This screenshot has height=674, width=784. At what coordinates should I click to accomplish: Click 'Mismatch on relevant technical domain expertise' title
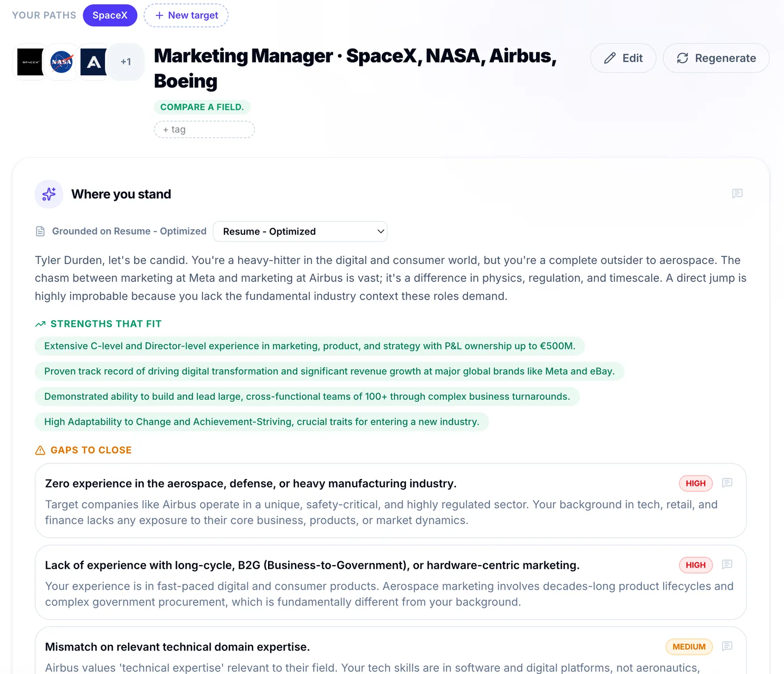tap(177, 648)
